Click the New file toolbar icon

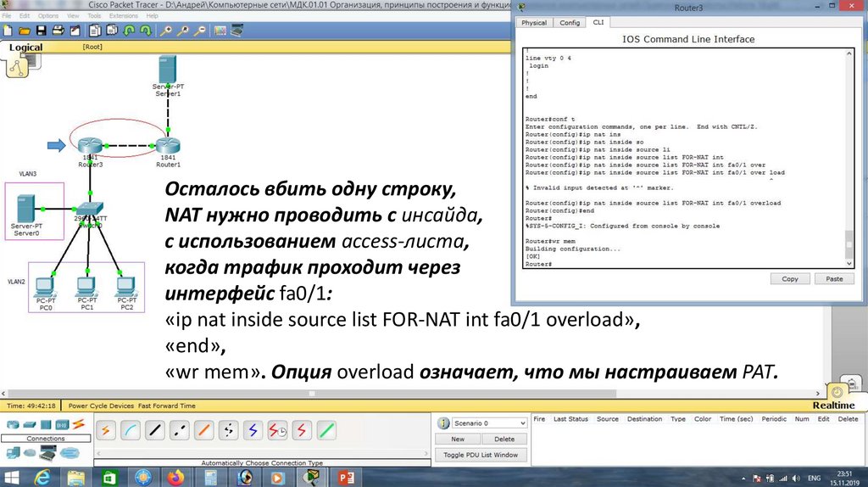coord(8,31)
